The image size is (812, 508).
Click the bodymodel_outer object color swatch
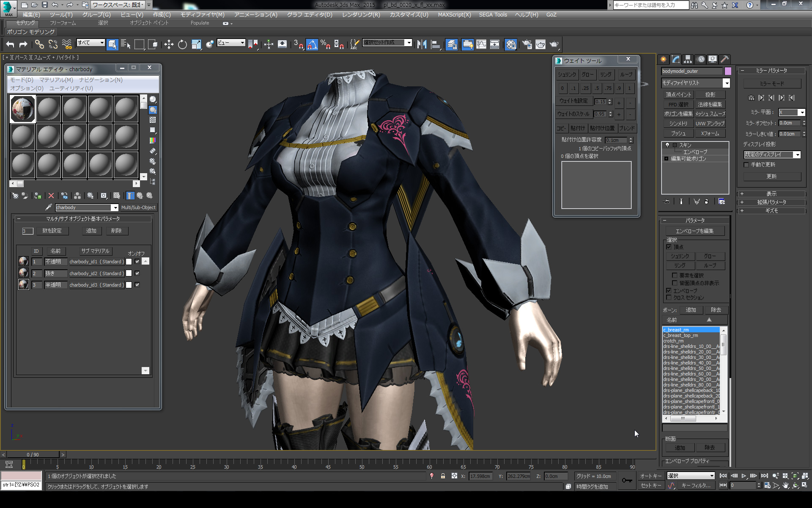click(728, 71)
